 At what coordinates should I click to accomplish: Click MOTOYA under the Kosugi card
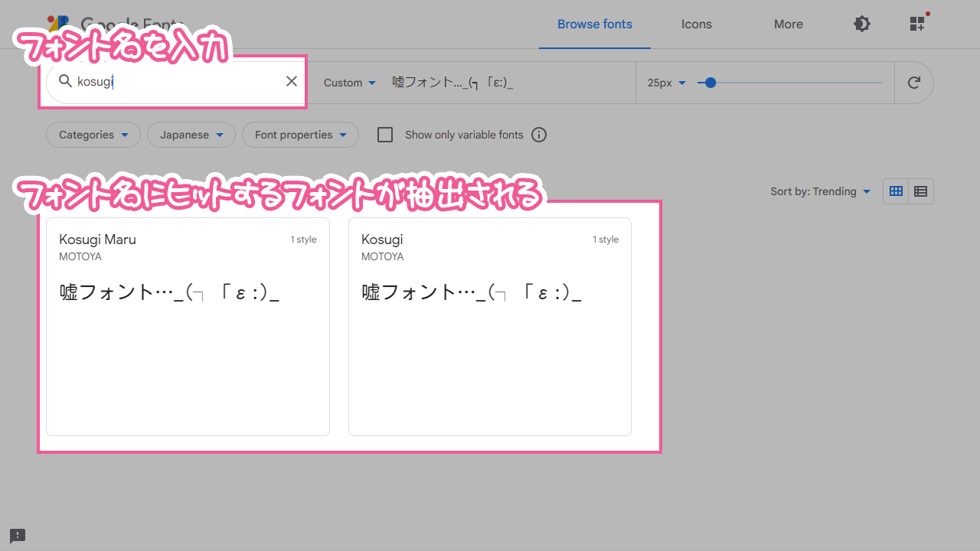pos(383,256)
